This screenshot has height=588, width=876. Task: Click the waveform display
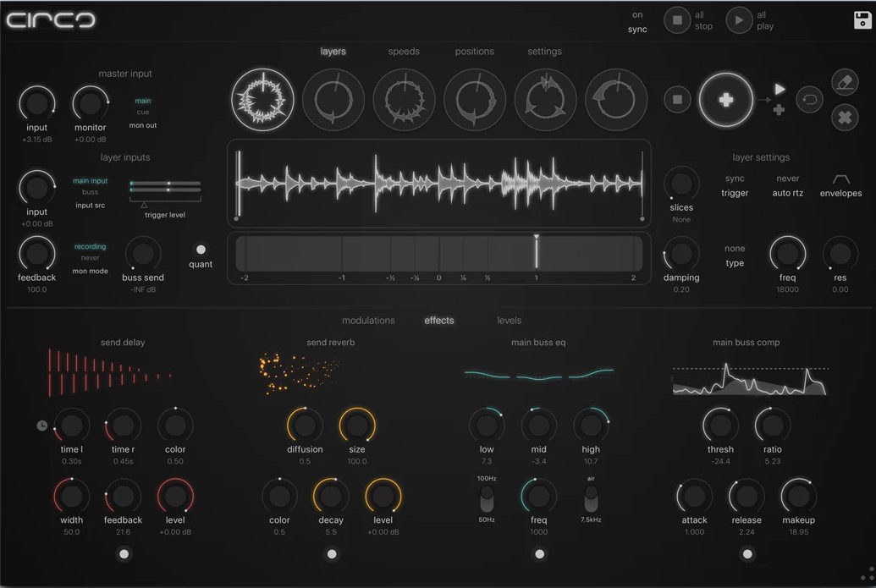[x=439, y=183]
